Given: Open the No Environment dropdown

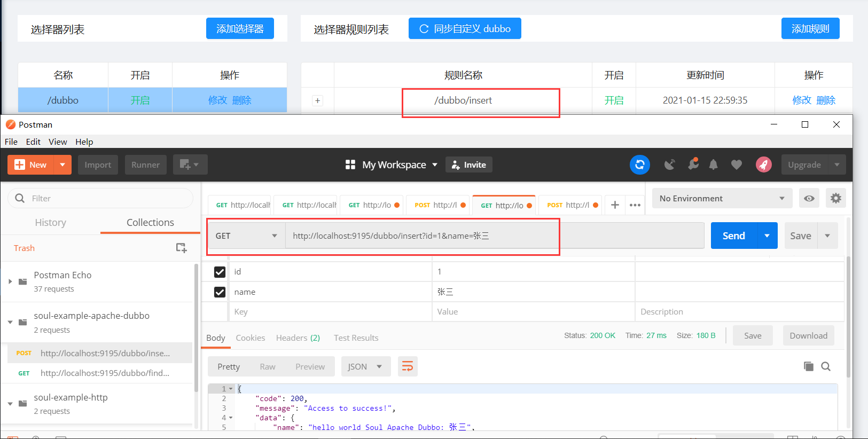Looking at the screenshot, I should pyautogui.click(x=722, y=198).
